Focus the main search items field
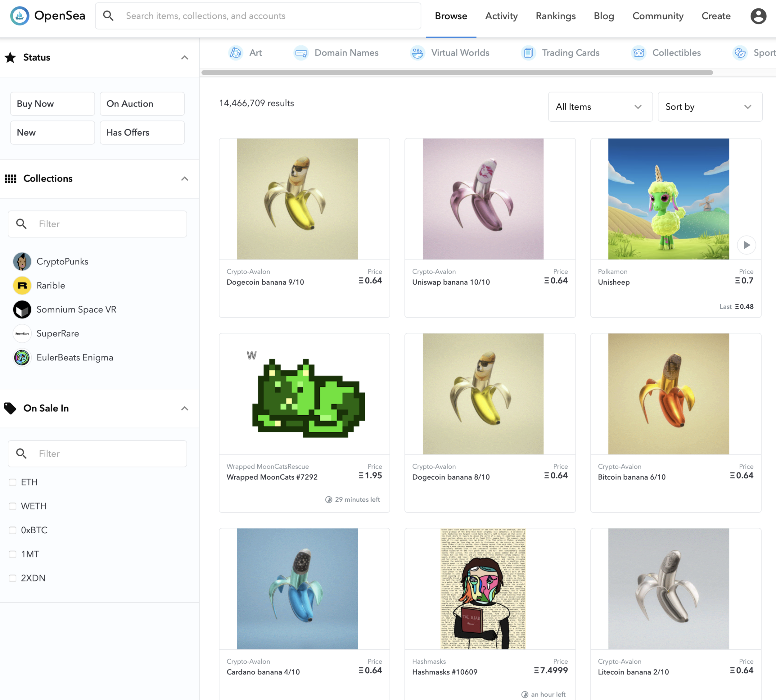The height and width of the screenshot is (700, 776). [x=258, y=16]
